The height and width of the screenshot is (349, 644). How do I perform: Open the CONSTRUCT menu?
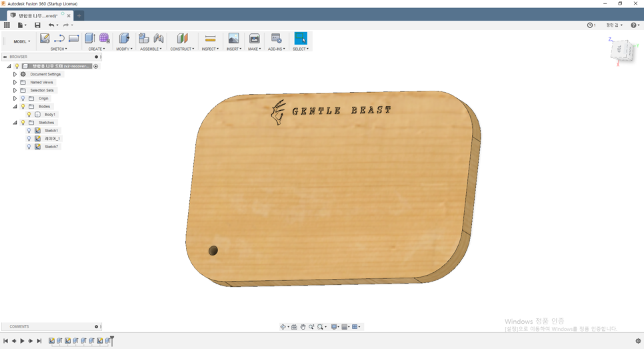click(x=183, y=49)
